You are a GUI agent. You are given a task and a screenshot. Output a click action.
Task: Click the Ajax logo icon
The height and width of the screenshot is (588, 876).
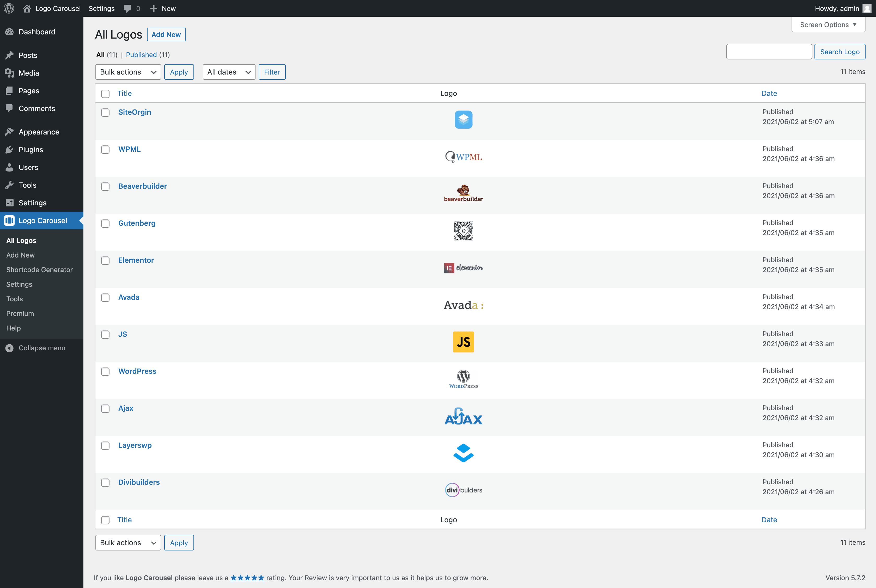pos(464,415)
